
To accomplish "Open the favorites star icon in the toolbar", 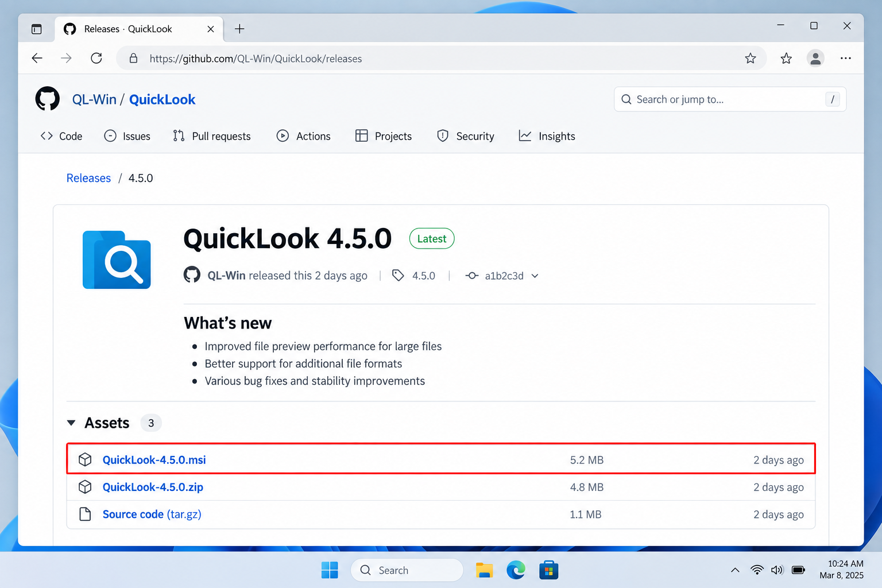I will pyautogui.click(x=786, y=58).
